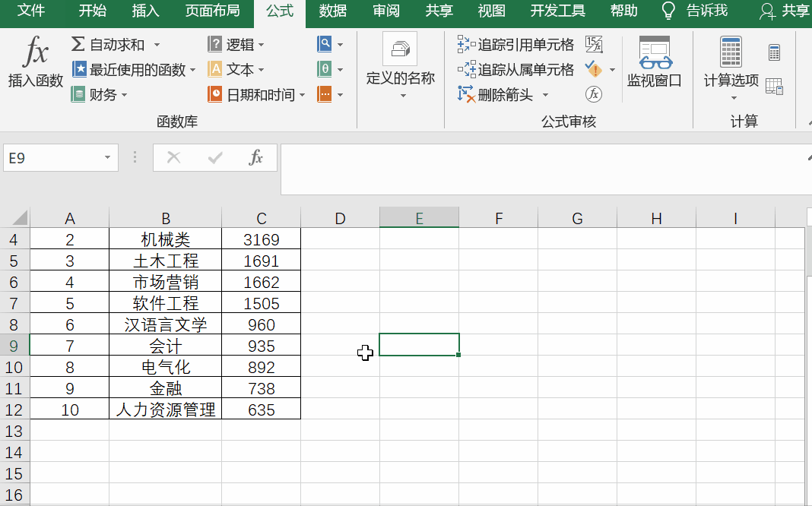Open the 财务 financial functions menu
Image resolution: width=812 pixels, height=506 pixels.
[99, 95]
